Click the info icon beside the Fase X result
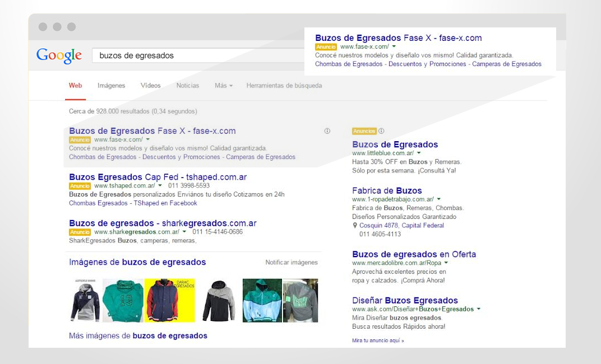Viewport: 601px width, 364px height. click(327, 131)
